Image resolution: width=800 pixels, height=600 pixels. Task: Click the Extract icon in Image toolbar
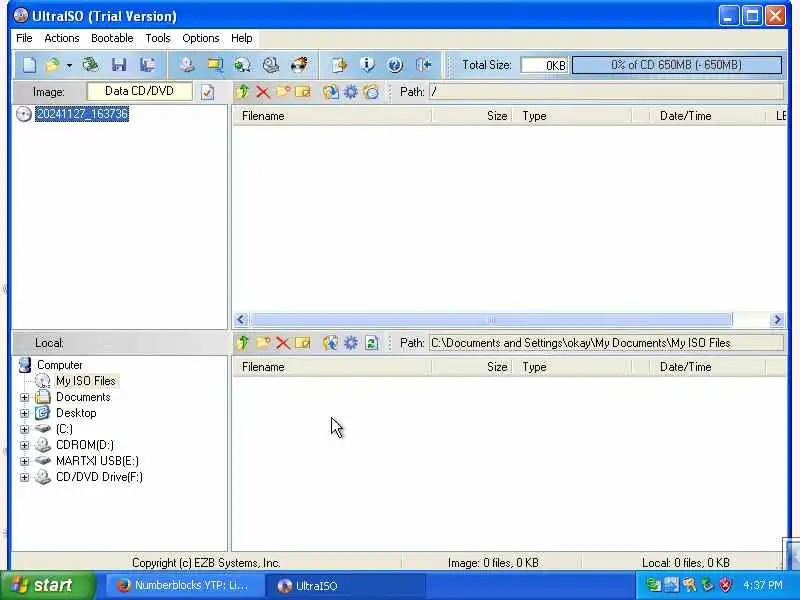point(331,92)
